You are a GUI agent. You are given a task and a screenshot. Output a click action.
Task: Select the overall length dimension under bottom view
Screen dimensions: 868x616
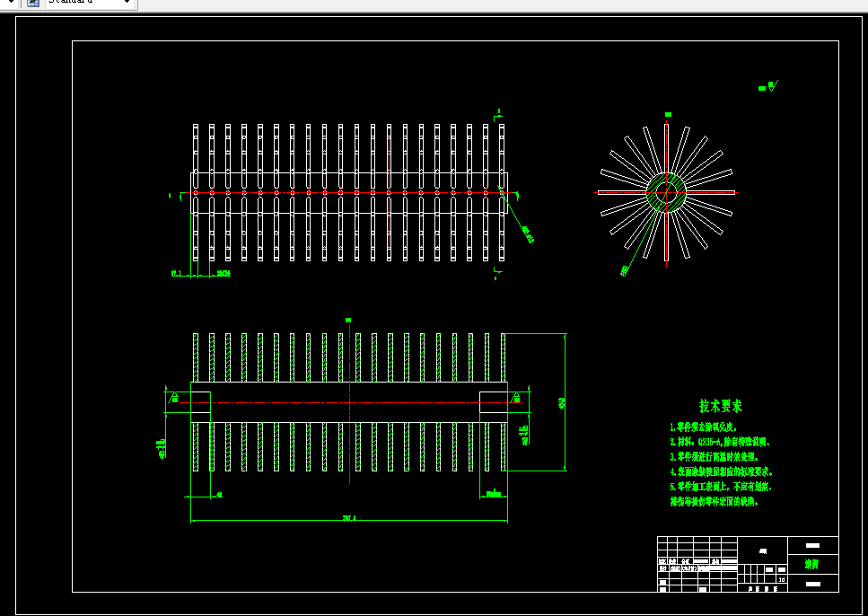click(349, 519)
